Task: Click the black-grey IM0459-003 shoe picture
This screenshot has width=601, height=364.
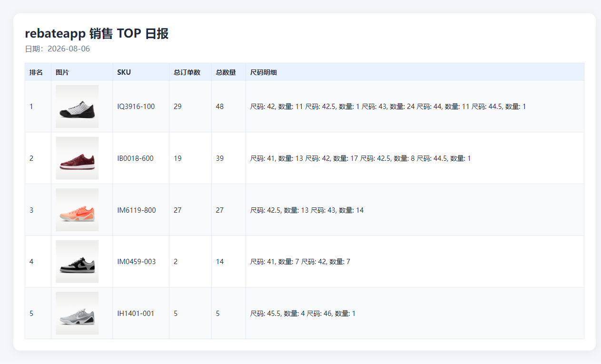Action: tap(77, 262)
